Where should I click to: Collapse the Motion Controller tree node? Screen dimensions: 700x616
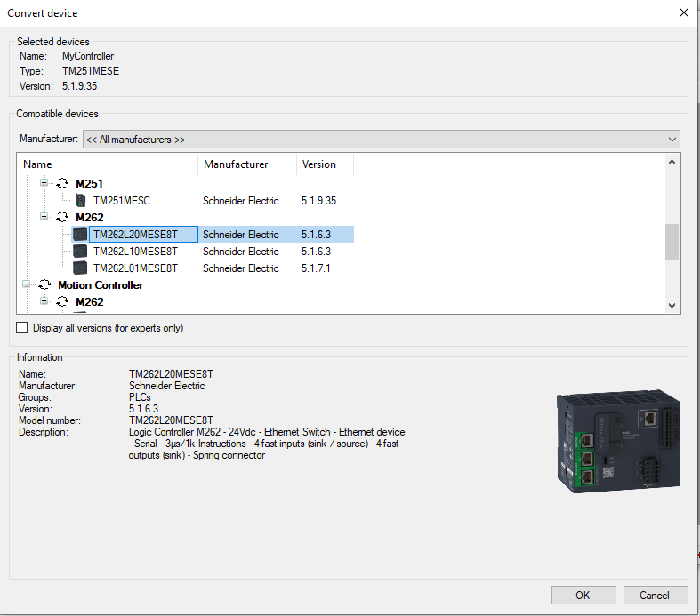pos(27,284)
